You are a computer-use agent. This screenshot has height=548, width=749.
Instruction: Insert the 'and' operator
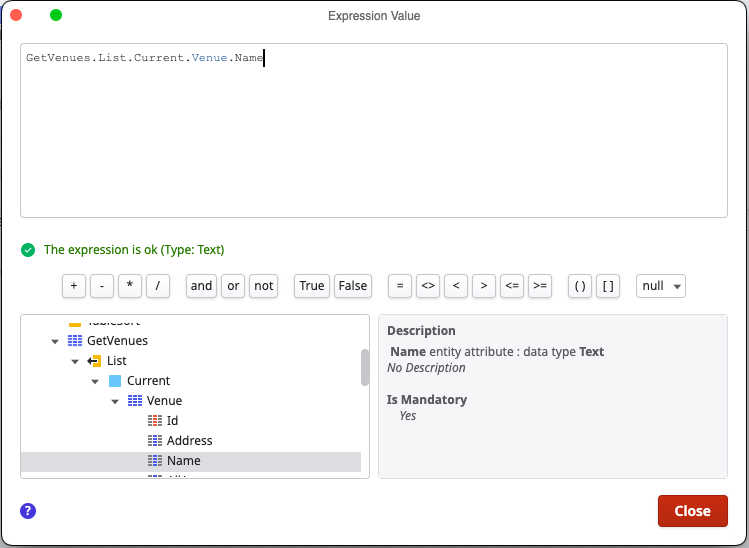point(201,286)
